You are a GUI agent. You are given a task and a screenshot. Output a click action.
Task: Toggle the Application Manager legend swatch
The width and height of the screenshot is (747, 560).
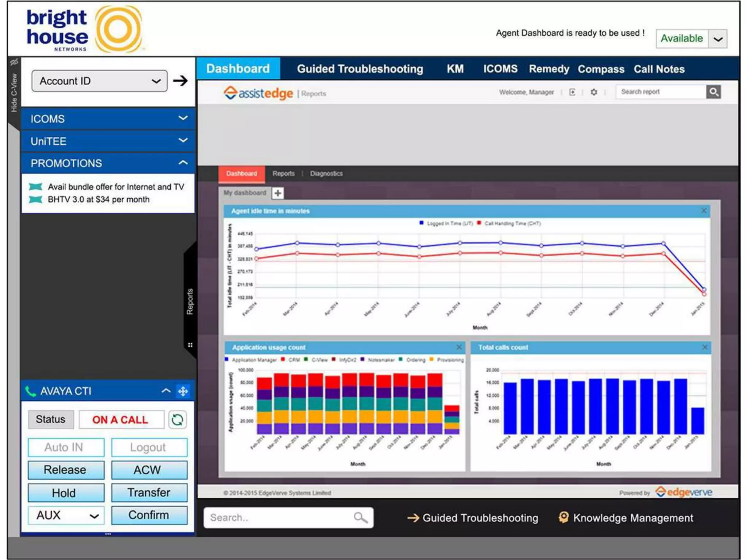click(227, 359)
